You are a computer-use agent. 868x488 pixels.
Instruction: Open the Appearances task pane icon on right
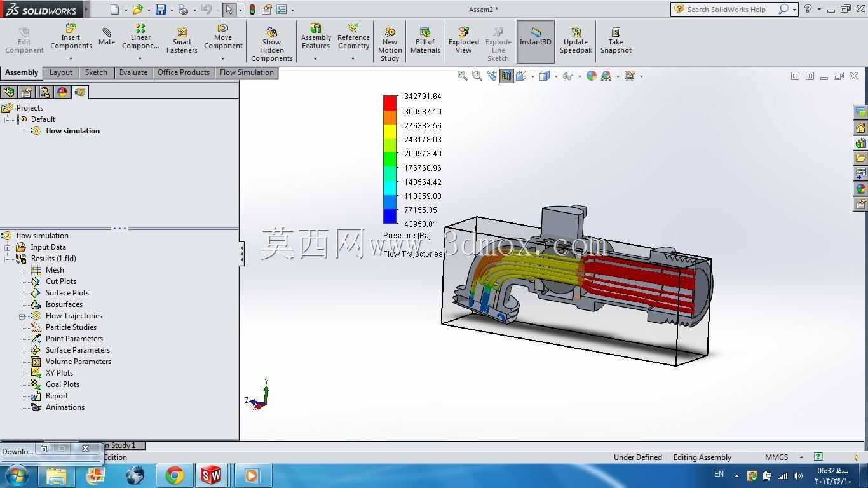tap(861, 189)
